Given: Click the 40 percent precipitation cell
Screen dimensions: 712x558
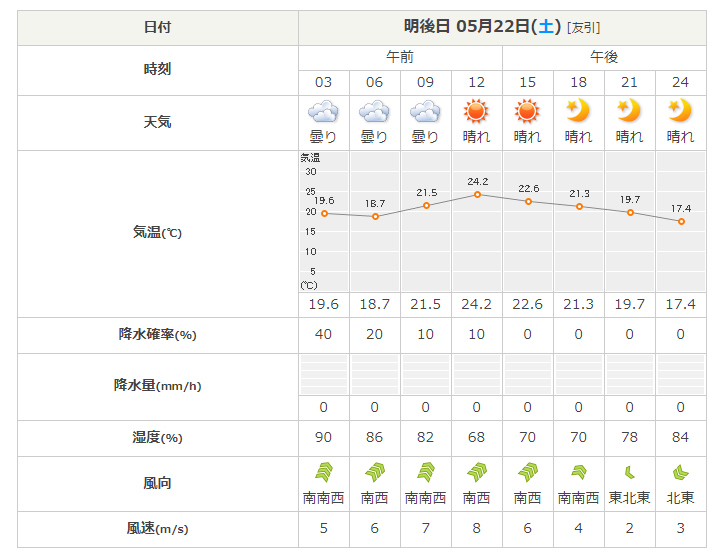Looking at the screenshot, I should point(323,335).
